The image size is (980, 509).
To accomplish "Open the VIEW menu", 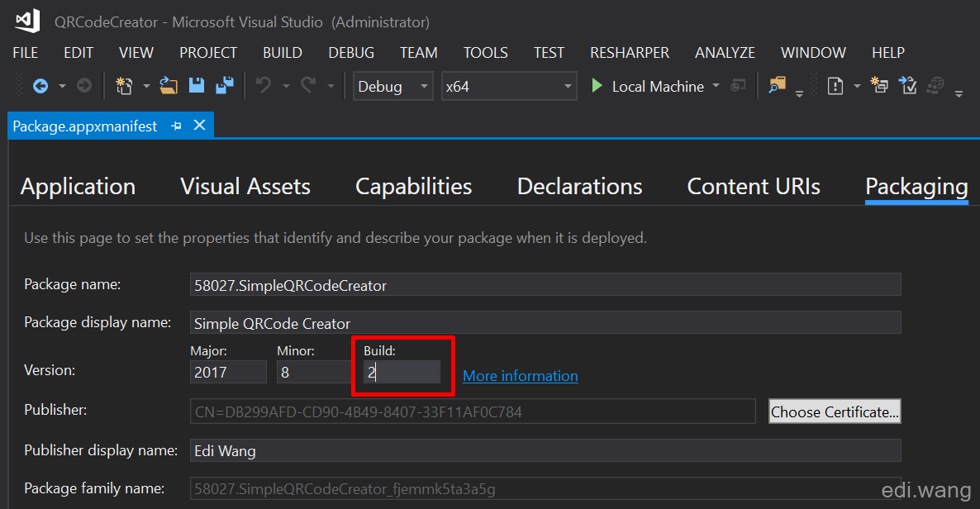I will (x=136, y=53).
